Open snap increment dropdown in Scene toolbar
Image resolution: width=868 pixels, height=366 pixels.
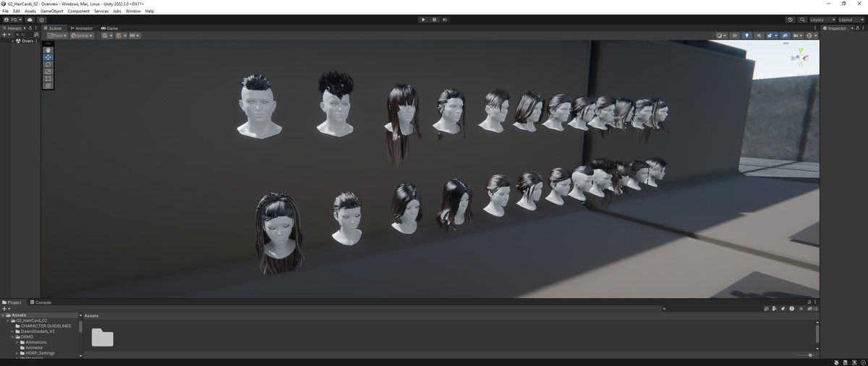click(x=134, y=35)
